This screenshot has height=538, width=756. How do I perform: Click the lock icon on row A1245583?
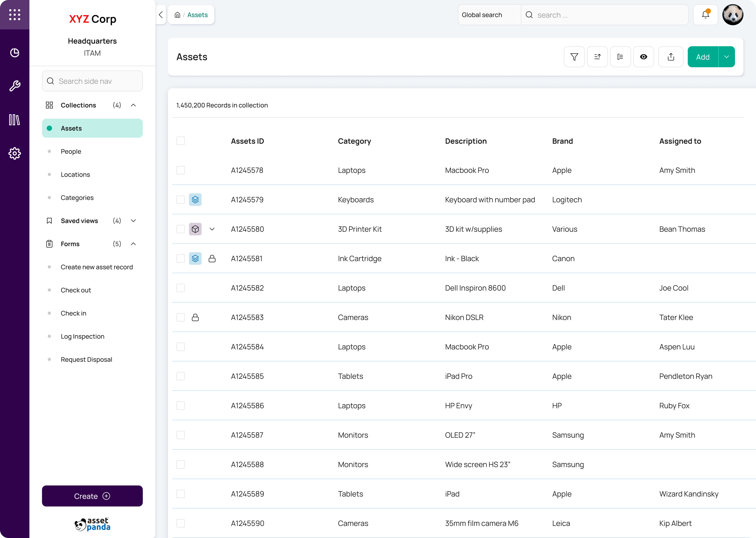click(195, 317)
